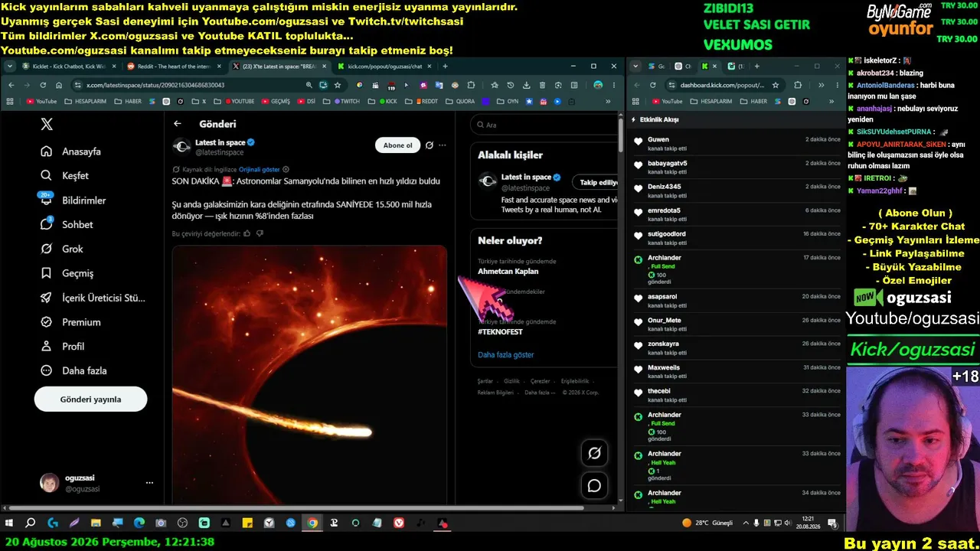Image resolution: width=980 pixels, height=551 pixels.
Task: Open the Premium sidebar item
Action: coord(70,322)
